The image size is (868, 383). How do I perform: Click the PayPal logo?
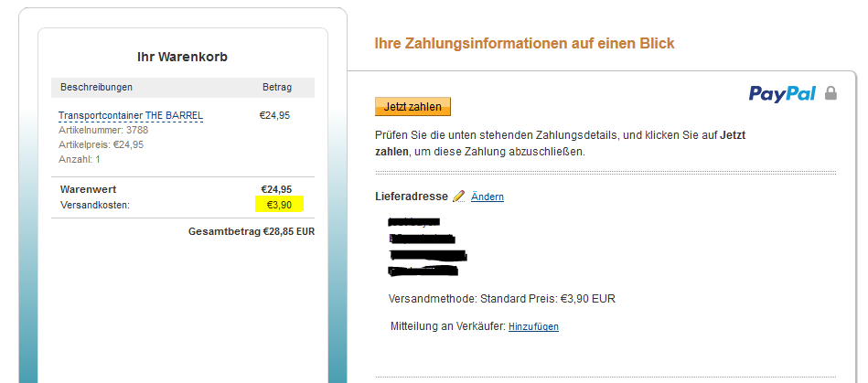pyautogui.click(x=782, y=93)
